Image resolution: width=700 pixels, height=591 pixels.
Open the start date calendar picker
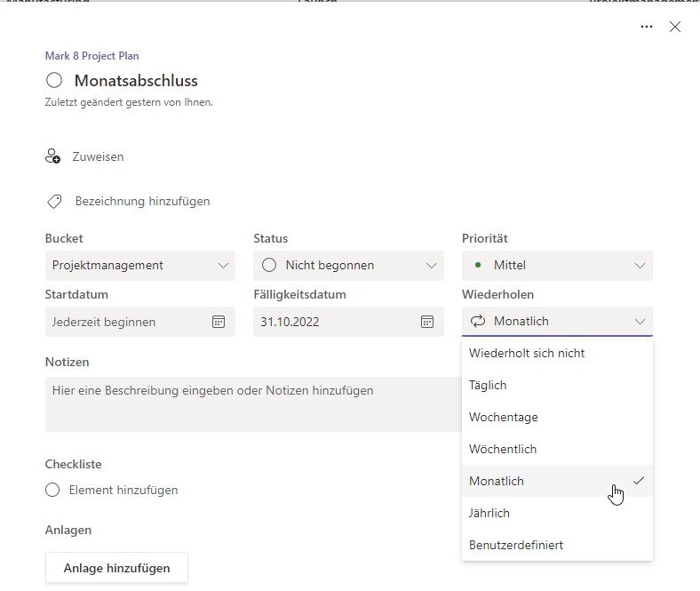pyautogui.click(x=219, y=322)
